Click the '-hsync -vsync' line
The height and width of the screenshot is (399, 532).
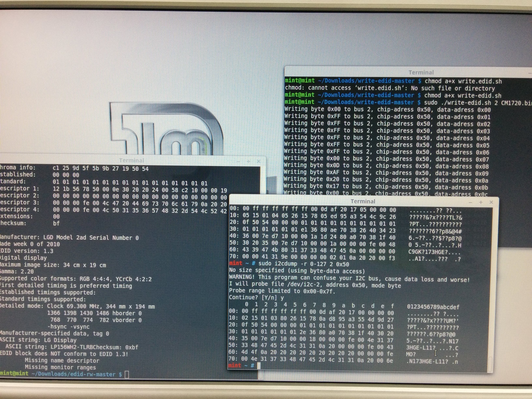(x=68, y=327)
